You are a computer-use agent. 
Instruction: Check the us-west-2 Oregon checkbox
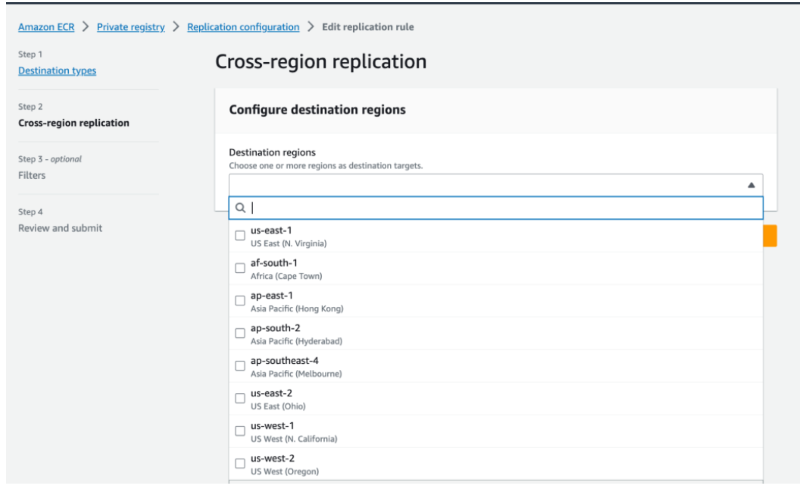click(240, 464)
